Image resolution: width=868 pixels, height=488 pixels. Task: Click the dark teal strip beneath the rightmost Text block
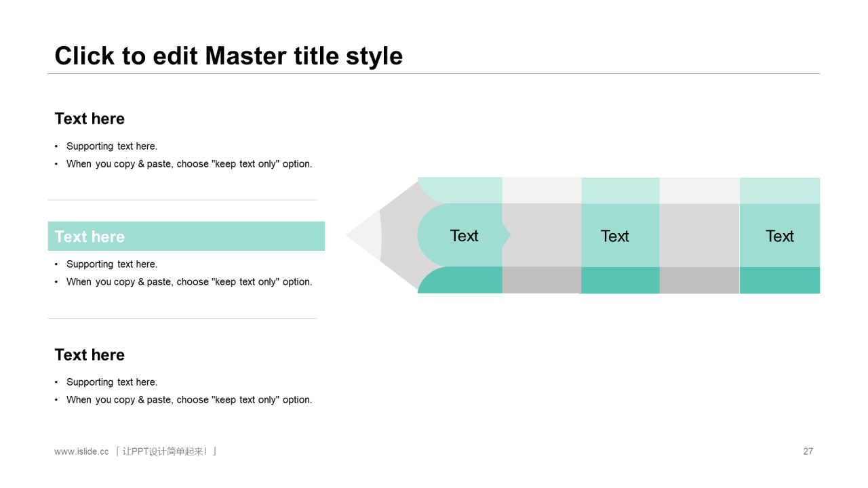[780, 280]
